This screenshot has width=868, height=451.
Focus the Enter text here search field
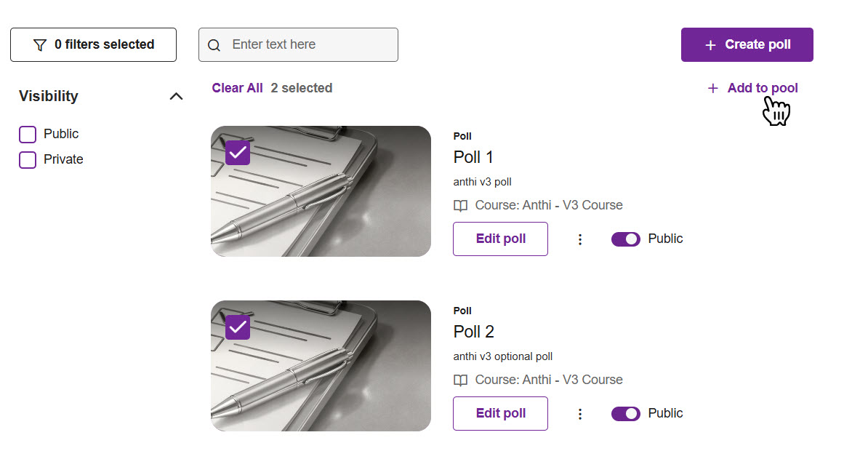click(309, 45)
